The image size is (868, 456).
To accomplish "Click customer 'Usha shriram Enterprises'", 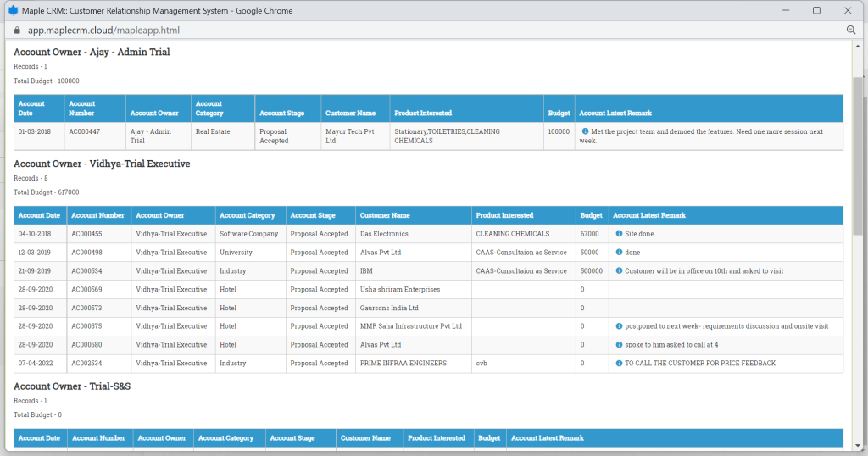I will [x=400, y=289].
